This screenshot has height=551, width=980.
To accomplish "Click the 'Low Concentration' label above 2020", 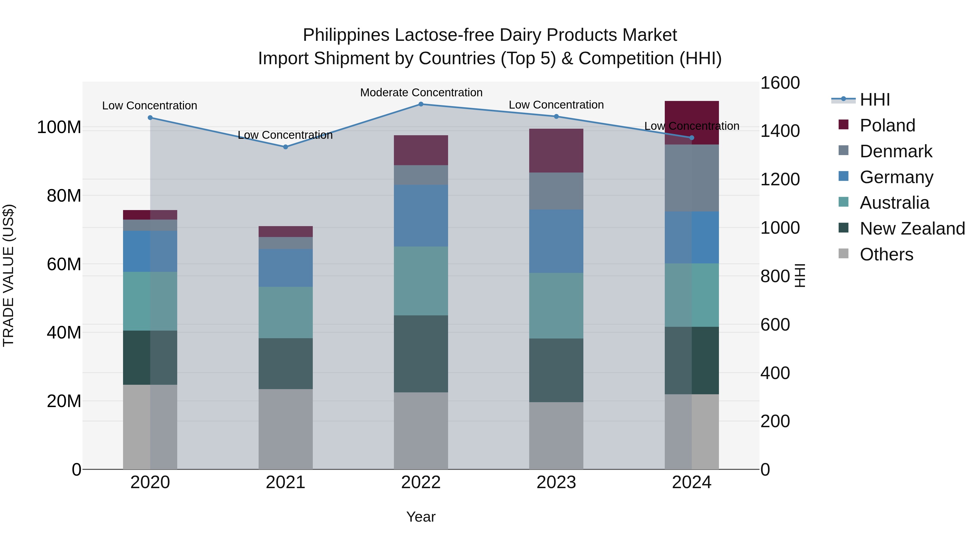I will pos(149,105).
